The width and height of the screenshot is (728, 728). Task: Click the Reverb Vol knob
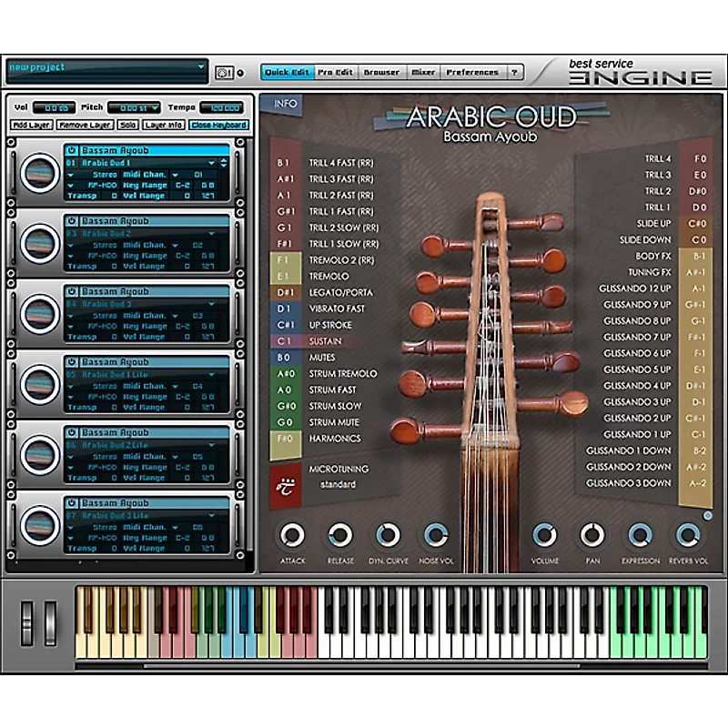pos(688,535)
